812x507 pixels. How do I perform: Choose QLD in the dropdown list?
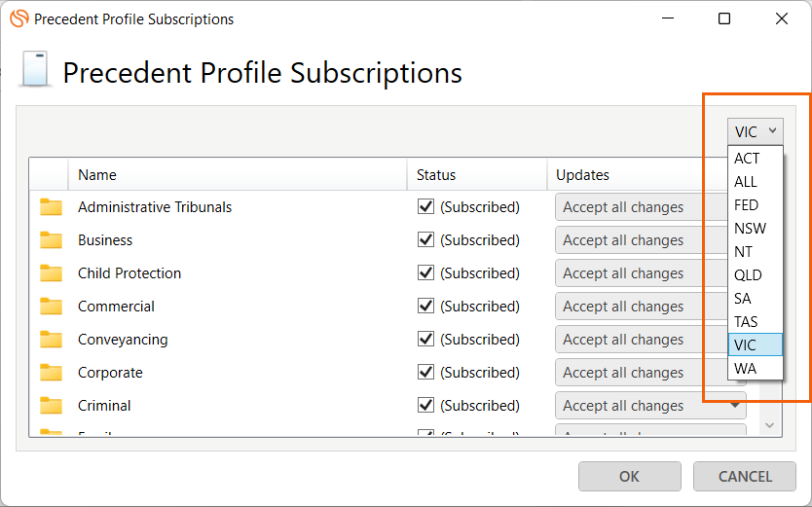[x=748, y=275]
